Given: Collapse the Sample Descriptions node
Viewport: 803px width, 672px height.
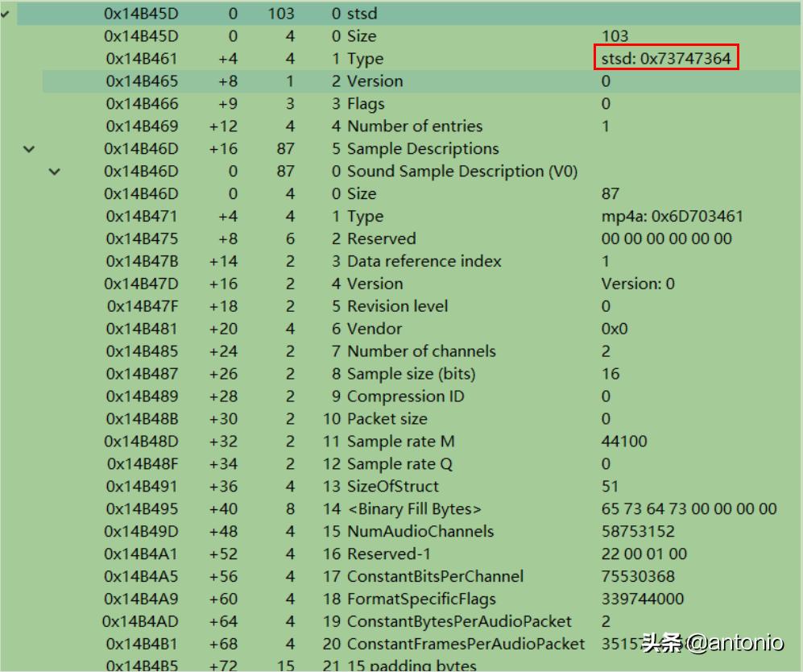Looking at the screenshot, I should pos(29,149).
